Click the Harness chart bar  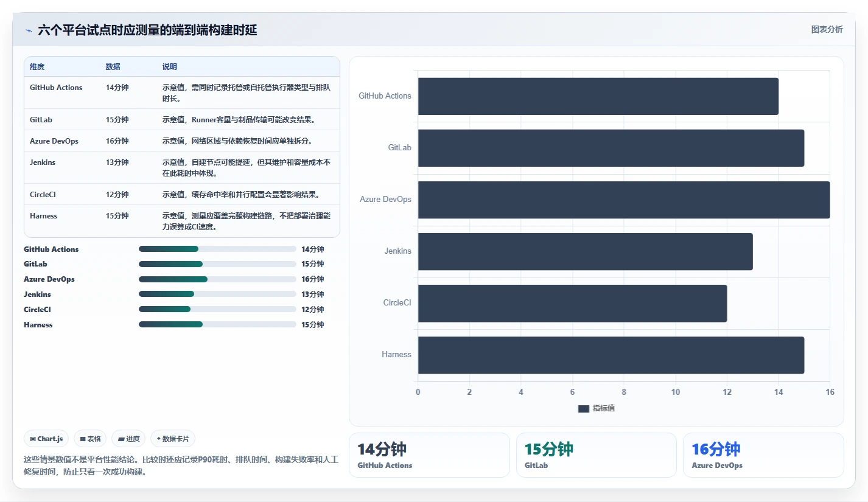(611, 355)
